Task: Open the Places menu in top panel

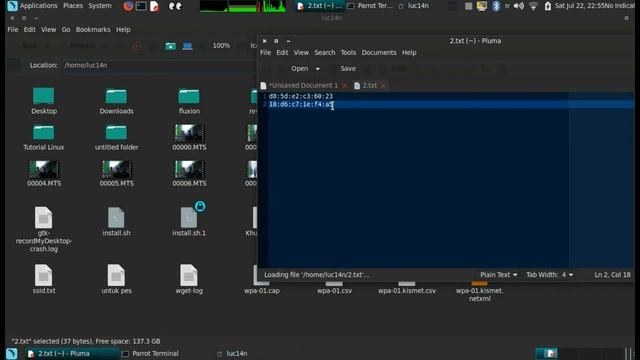Action: (x=73, y=6)
